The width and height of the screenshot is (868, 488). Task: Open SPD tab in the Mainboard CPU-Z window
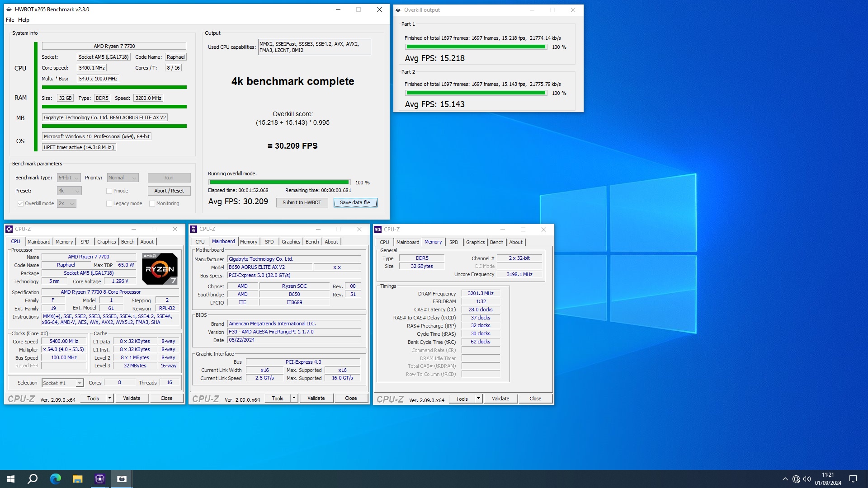click(269, 242)
